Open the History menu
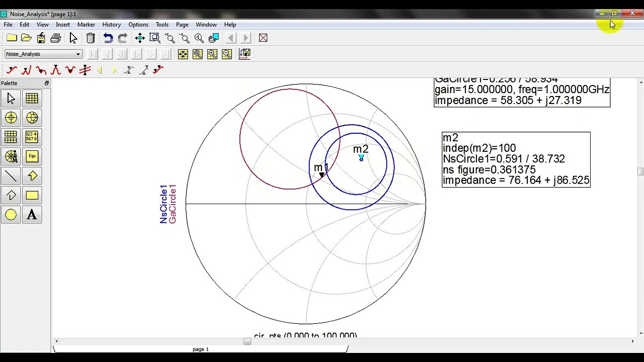The image size is (644, 362). 112,25
